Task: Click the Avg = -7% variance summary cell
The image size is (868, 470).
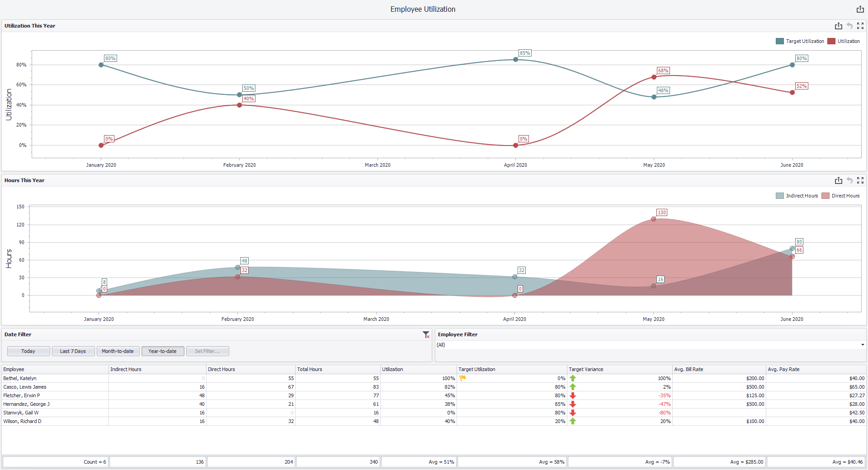Action: (x=620, y=462)
